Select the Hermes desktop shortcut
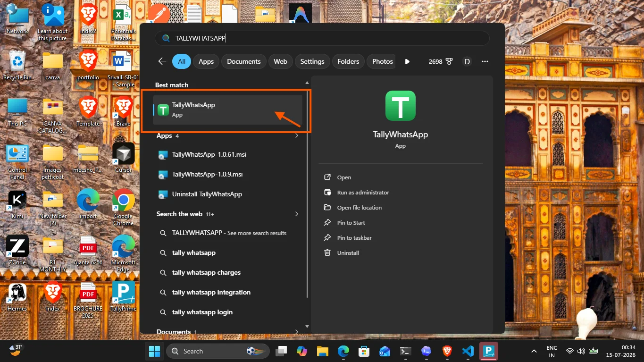 pos(17,296)
